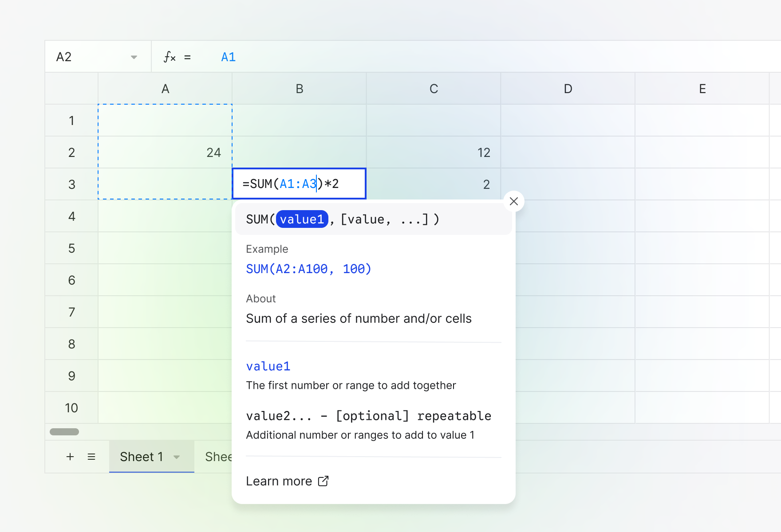Select row 5 header

[71, 248]
